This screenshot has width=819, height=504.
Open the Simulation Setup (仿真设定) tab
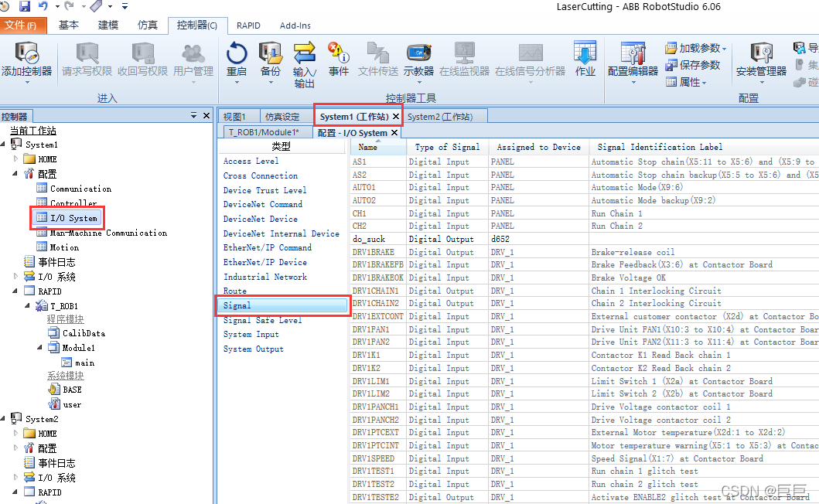coord(282,117)
